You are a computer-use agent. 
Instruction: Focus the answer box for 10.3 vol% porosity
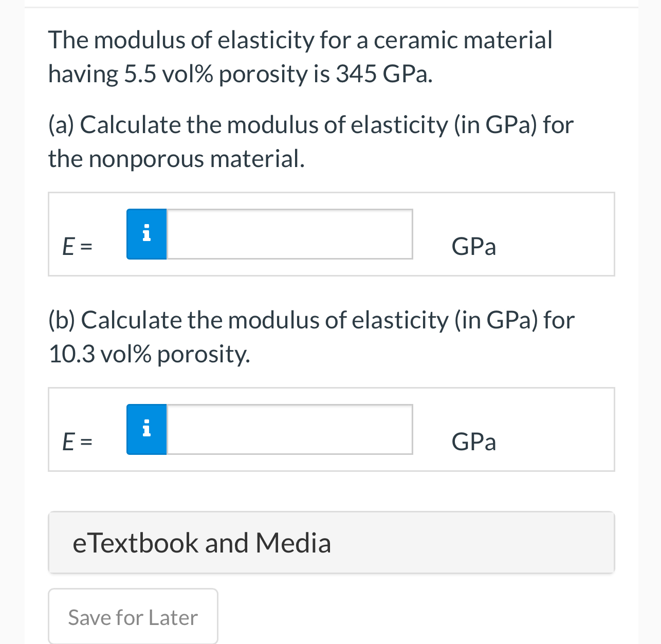pyautogui.click(x=289, y=429)
